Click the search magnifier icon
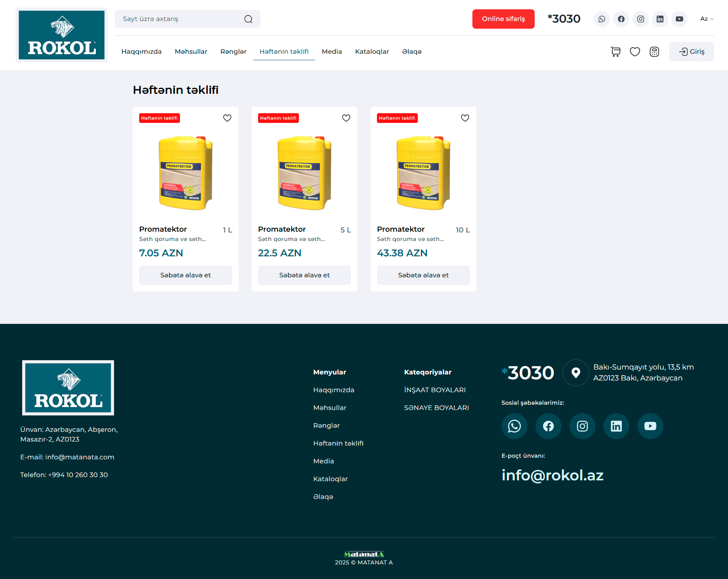Screen dimensions: 728x579 coord(248,19)
